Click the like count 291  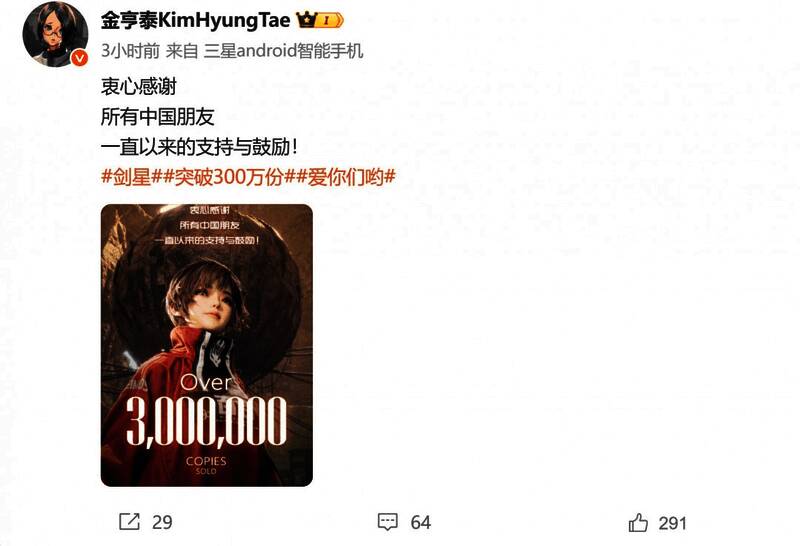(672, 523)
